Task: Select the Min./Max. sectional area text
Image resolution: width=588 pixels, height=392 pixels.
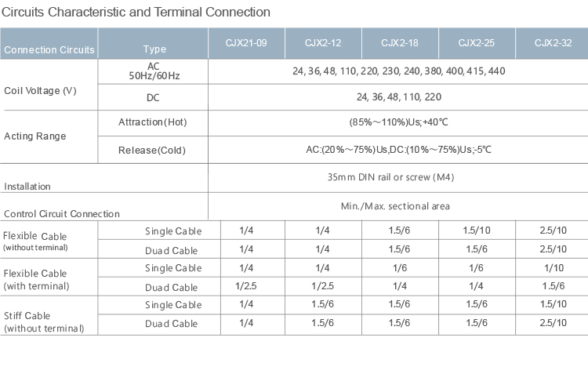Action: [395, 206]
